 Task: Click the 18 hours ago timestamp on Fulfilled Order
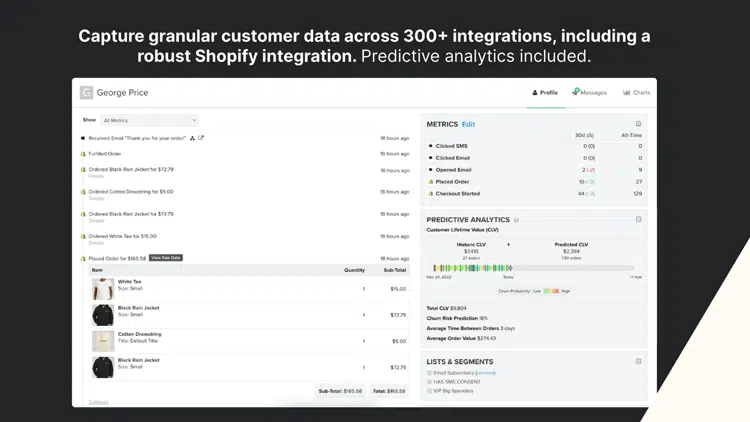click(x=395, y=154)
